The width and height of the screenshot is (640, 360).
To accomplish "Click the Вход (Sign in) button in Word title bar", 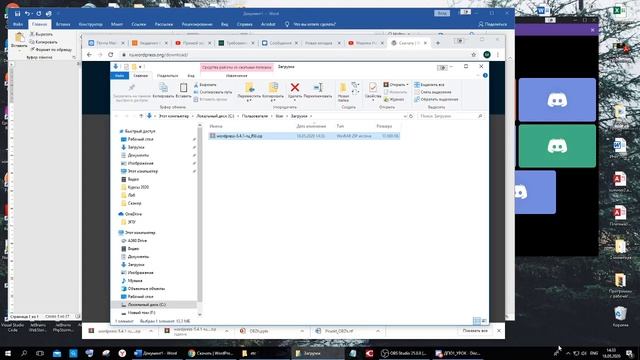I will tap(442, 13).
